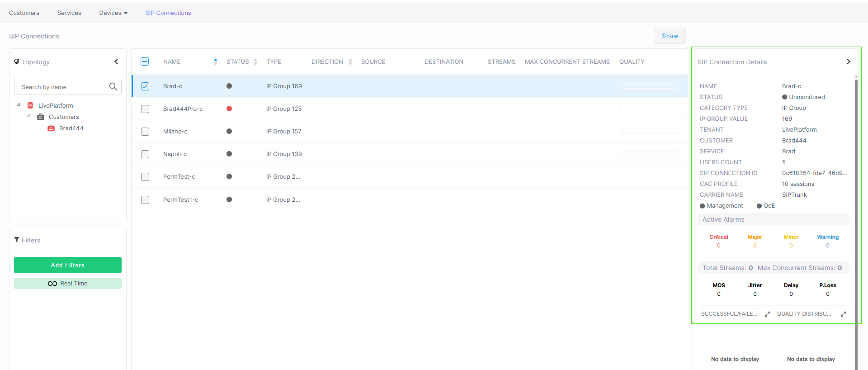Expand the Successful/Failed chart icon
The image size is (868, 370).
tap(767, 314)
